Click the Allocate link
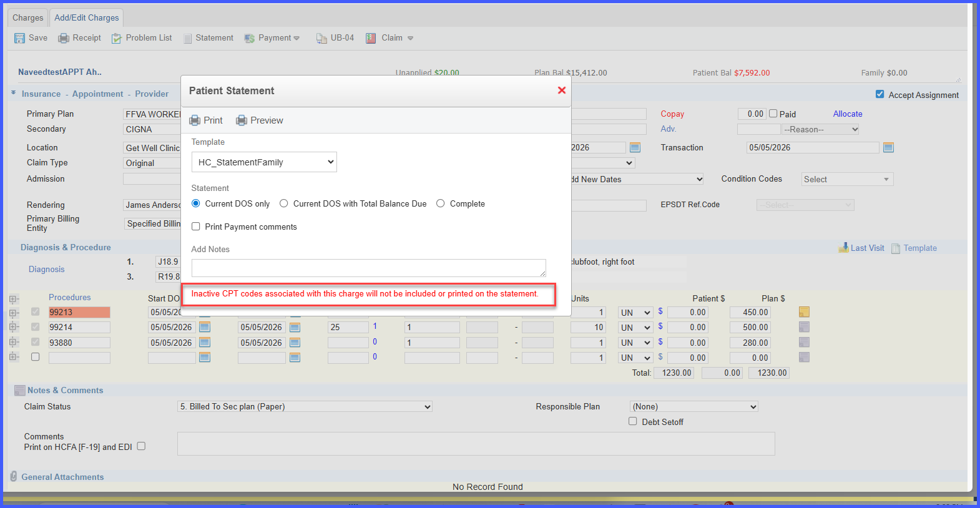The width and height of the screenshot is (980, 508). click(848, 114)
